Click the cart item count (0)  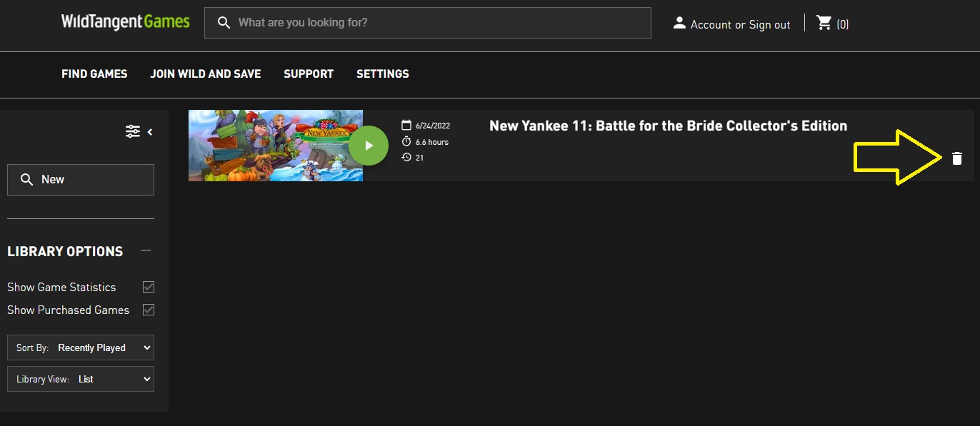click(843, 24)
